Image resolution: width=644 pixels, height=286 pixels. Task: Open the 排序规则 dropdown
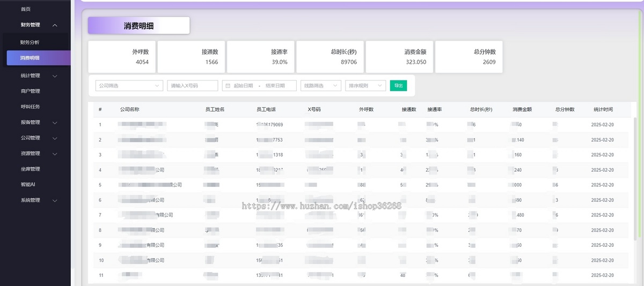pyautogui.click(x=365, y=86)
